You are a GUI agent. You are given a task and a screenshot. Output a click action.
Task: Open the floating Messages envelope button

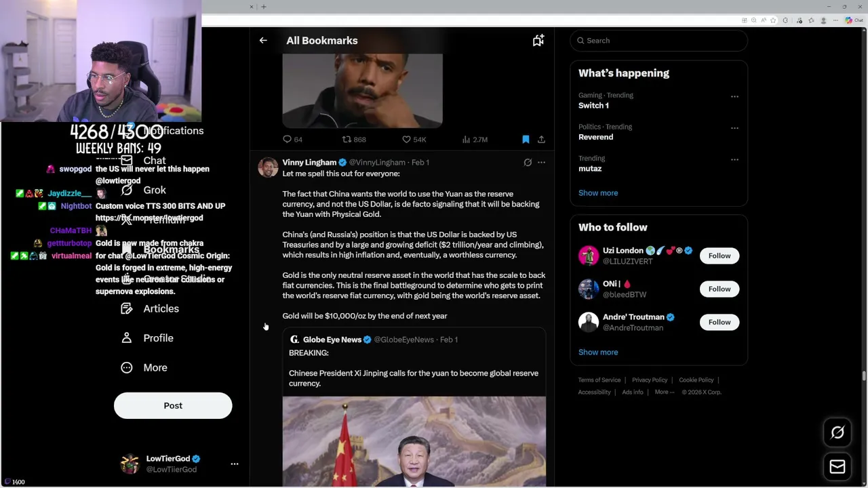[837, 467]
